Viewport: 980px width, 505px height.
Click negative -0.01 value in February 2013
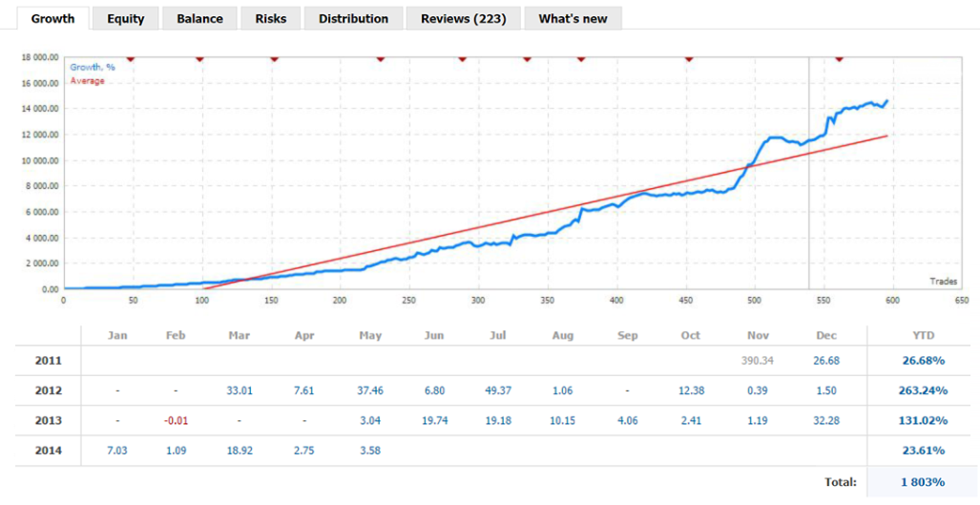tap(177, 420)
